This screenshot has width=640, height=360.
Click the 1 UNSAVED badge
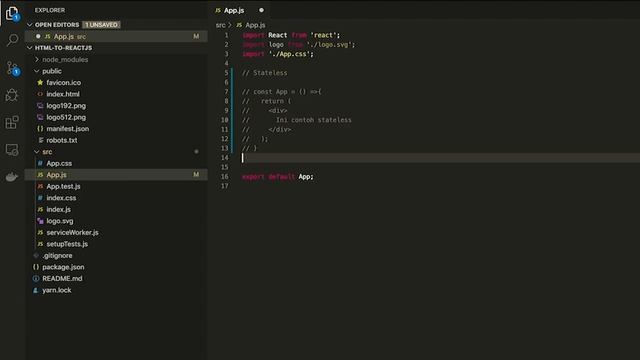[x=101, y=25]
